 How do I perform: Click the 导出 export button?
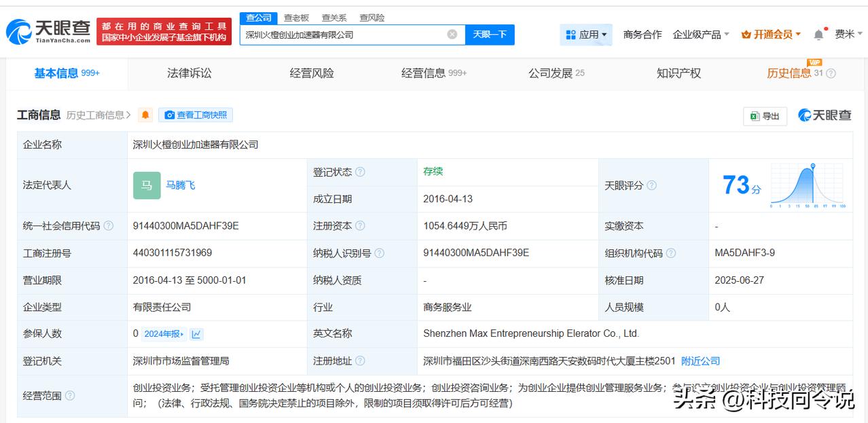(x=765, y=116)
